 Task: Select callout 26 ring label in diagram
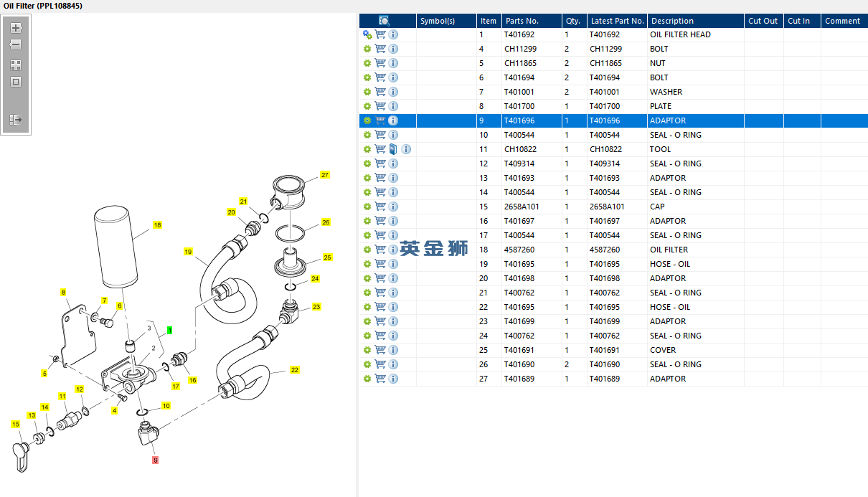[326, 222]
